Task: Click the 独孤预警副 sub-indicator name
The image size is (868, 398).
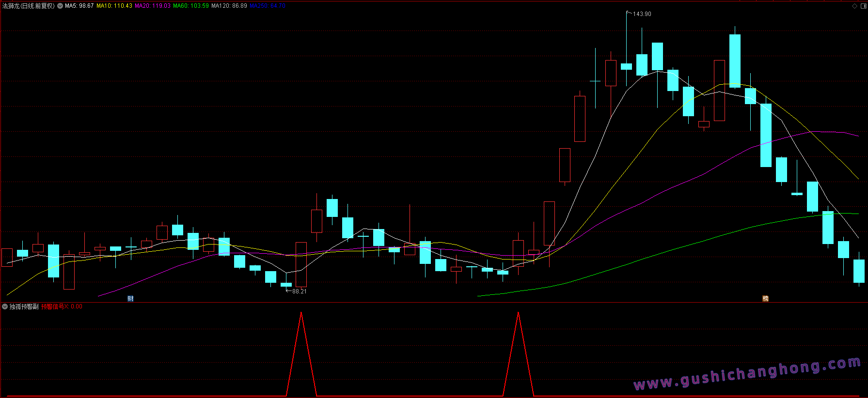Action: (x=24, y=306)
